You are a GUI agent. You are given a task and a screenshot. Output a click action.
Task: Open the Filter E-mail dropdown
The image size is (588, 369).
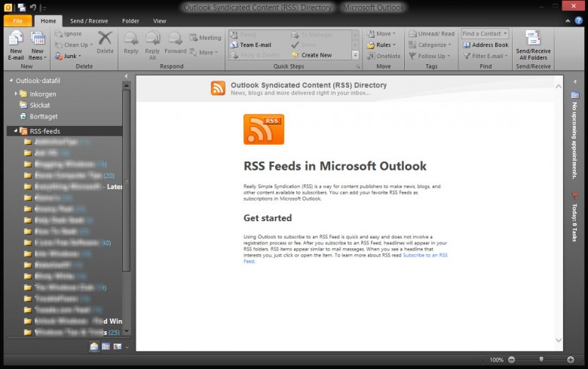[x=485, y=56]
